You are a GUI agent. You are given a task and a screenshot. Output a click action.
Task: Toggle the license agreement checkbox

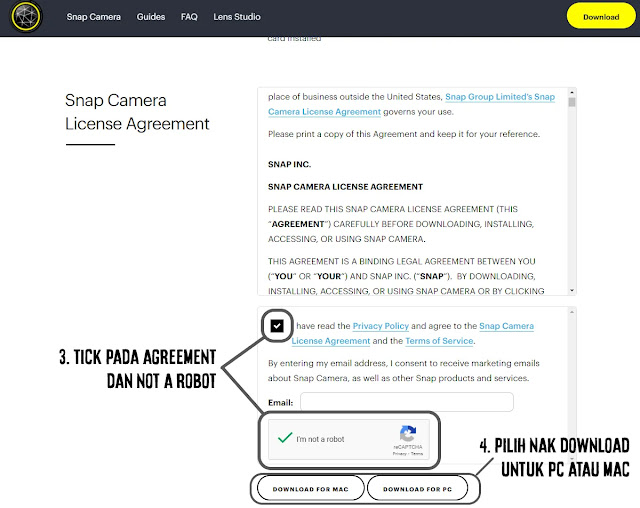click(277, 326)
